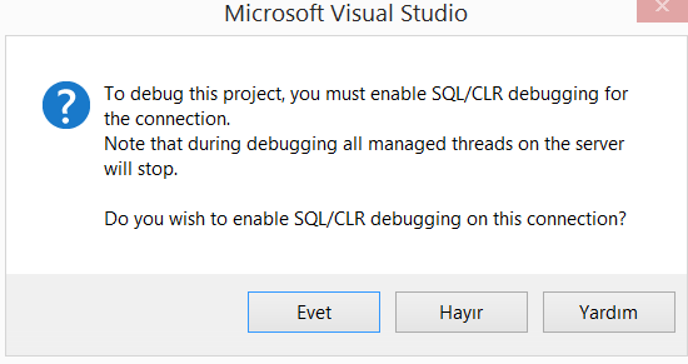Click the gray footer area left of Evet

coord(127,312)
